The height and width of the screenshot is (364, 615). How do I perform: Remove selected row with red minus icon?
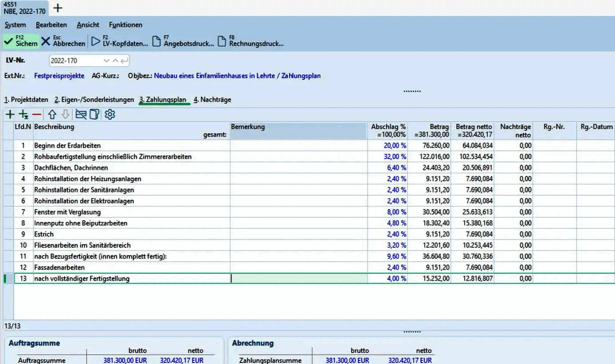tap(37, 115)
